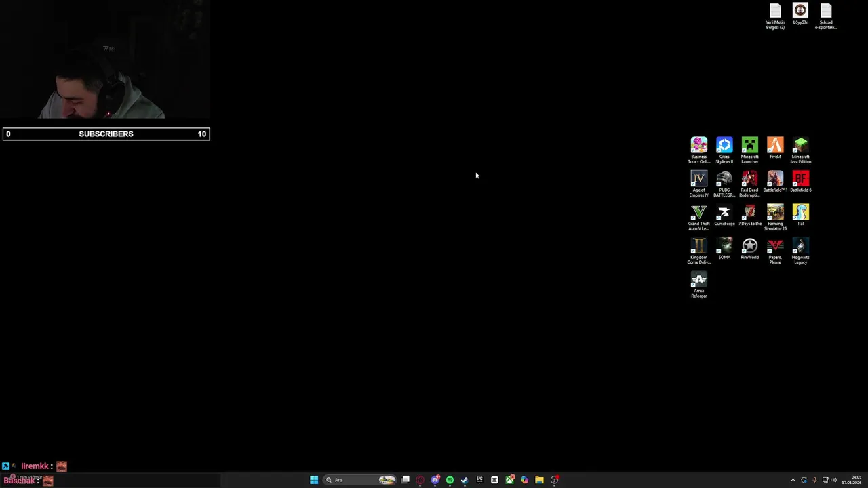Click the Ara search box on taskbar
This screenshot has width=868, height=488.
pos(360,480)
